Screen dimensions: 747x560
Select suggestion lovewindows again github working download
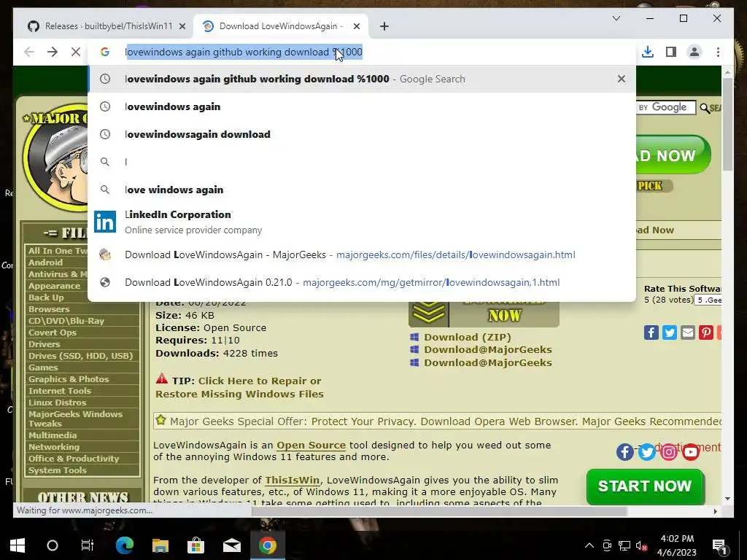click(x=362, y=79)
